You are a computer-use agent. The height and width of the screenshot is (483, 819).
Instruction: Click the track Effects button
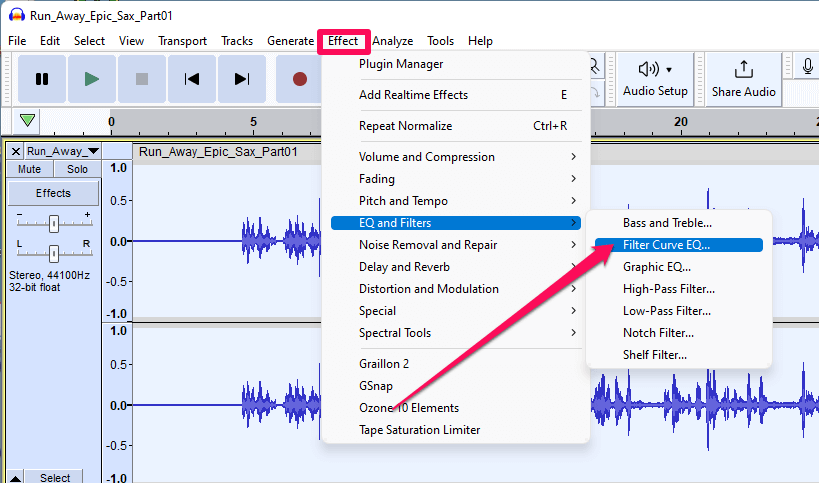[x=53, y=193]
